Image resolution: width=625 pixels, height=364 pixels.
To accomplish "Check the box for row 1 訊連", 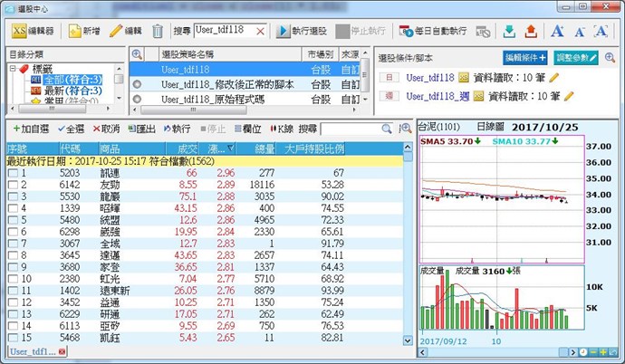I will [13, 172].
